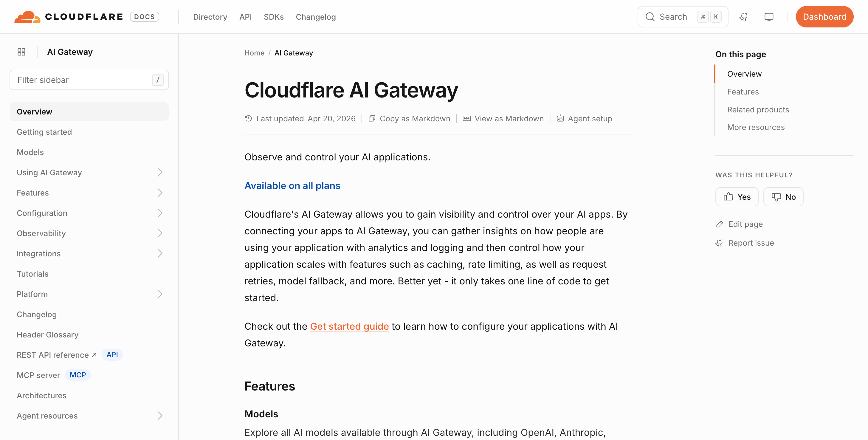
Task: Click the GitHub icon next to Report issue
Action: pyautogui.click(x=719, y=243)
